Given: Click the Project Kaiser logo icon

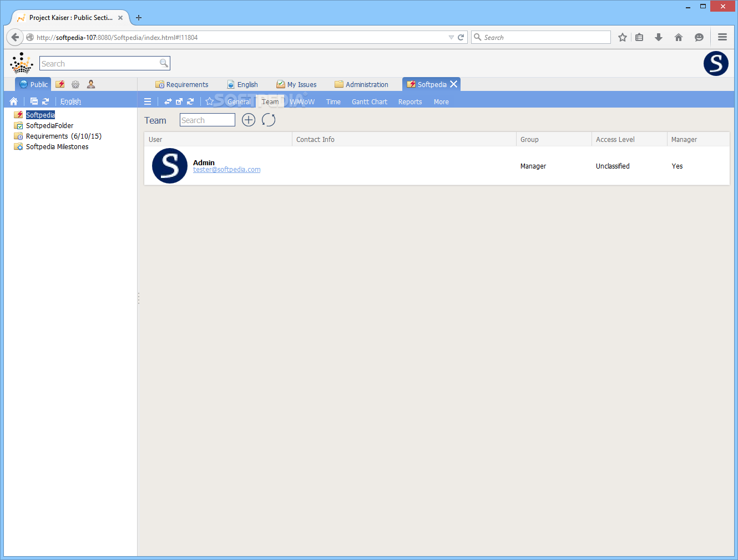Looking at the screenshot, I should pyautogui.click(x=22, y=63).
